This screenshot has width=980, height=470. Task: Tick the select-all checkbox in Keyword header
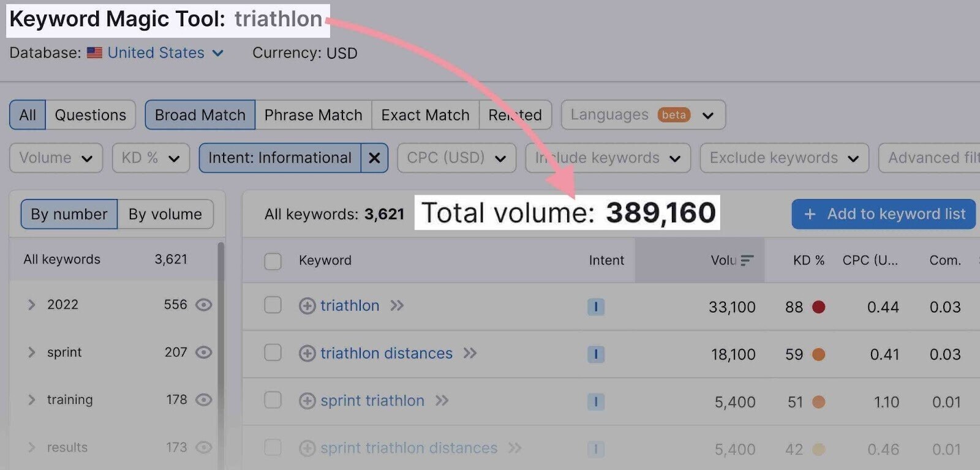point(273,261)
